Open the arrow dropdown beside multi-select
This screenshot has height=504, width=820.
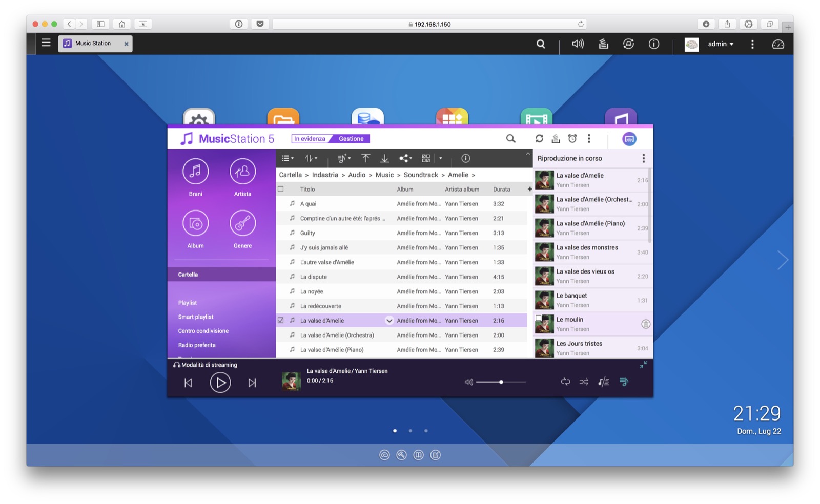(440, 158)
